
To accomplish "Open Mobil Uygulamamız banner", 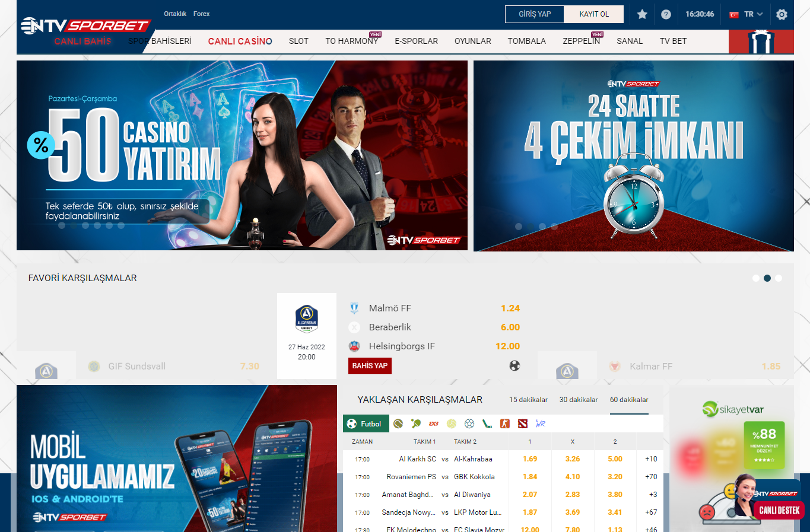I will (177, 458).
